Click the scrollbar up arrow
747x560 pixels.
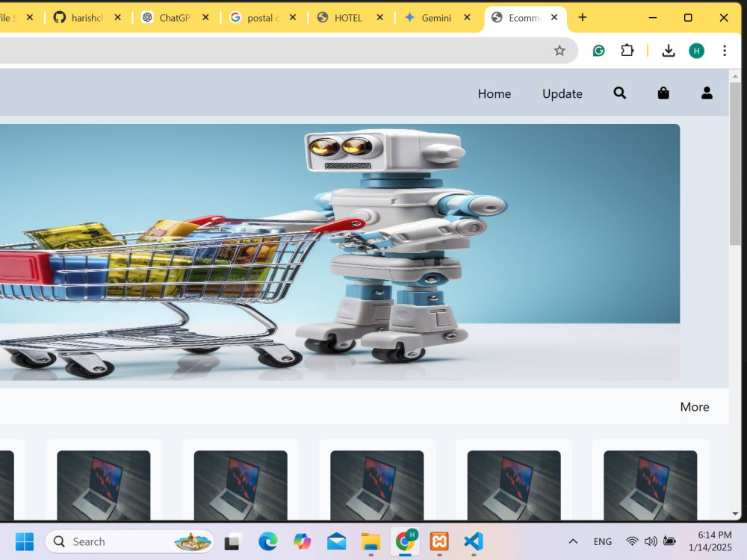(x=734, y=76)
